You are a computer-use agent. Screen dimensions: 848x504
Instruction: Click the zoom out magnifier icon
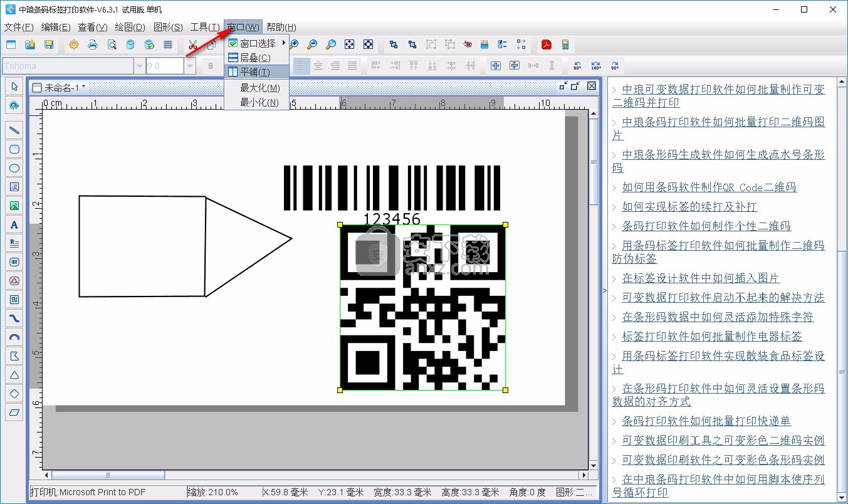311,45
